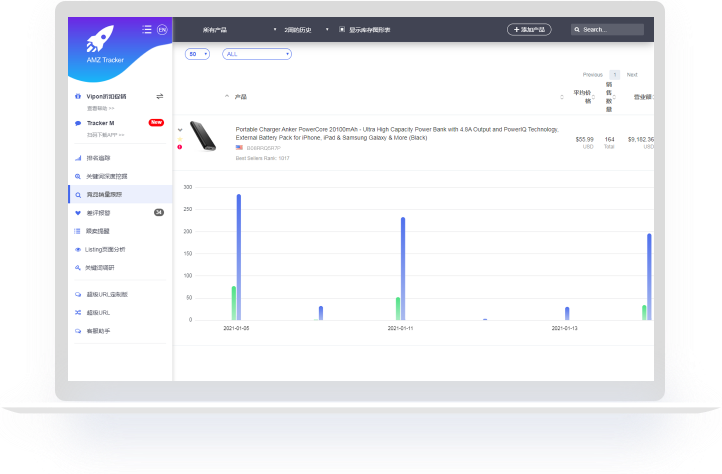Click the swap arrows beside Vipon

pos(160,96)
